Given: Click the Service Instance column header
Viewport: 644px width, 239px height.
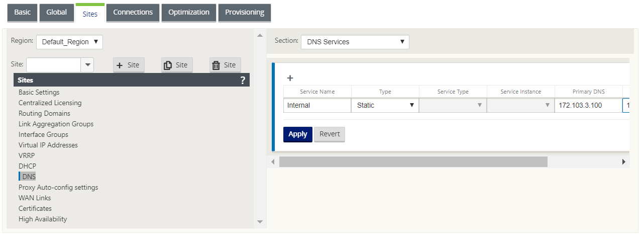Looking at the screenshot, I should tap(521, 92).
